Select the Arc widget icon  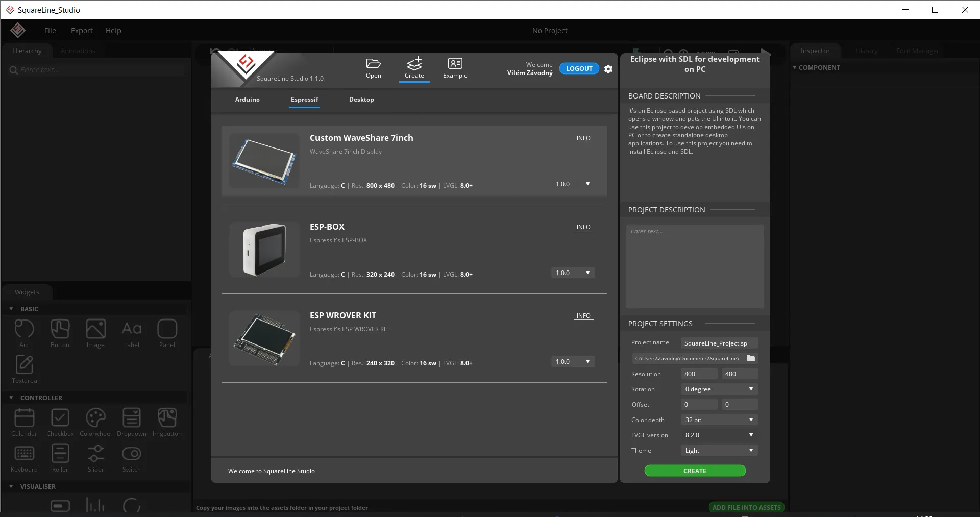24,329
